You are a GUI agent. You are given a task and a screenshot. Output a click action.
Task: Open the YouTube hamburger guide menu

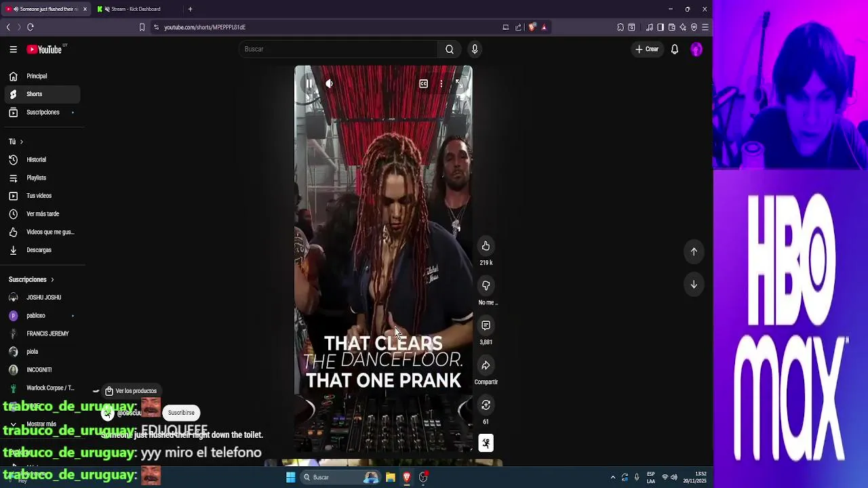coord(13,49)
